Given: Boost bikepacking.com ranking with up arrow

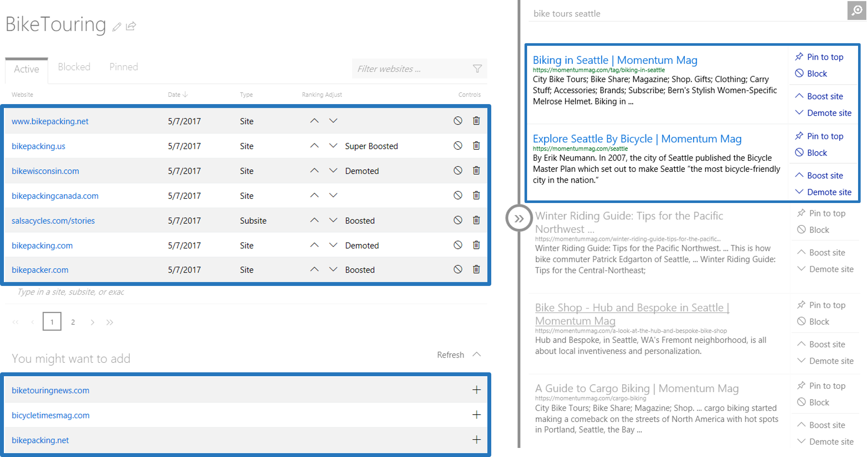Looking at the screenshot, I should (315, 245).
